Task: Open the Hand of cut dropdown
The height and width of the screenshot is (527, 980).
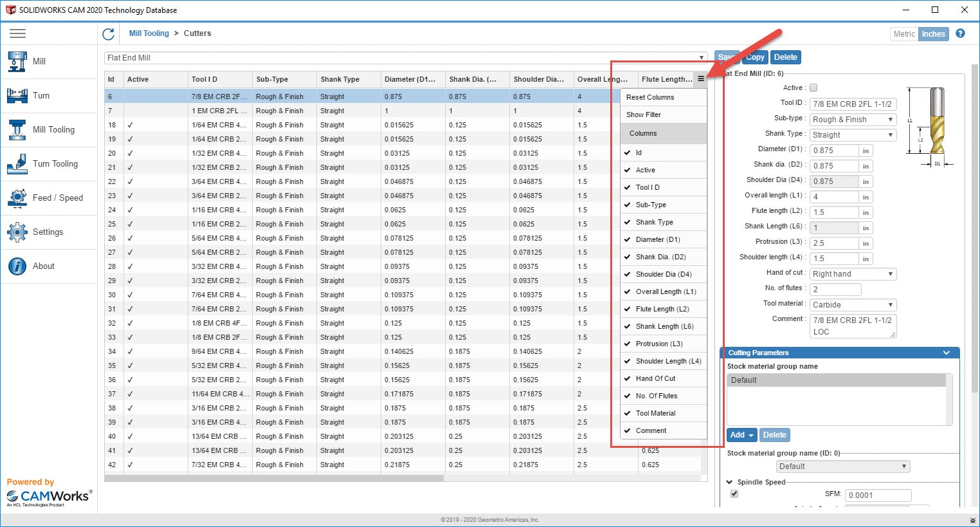Action: 853,274
